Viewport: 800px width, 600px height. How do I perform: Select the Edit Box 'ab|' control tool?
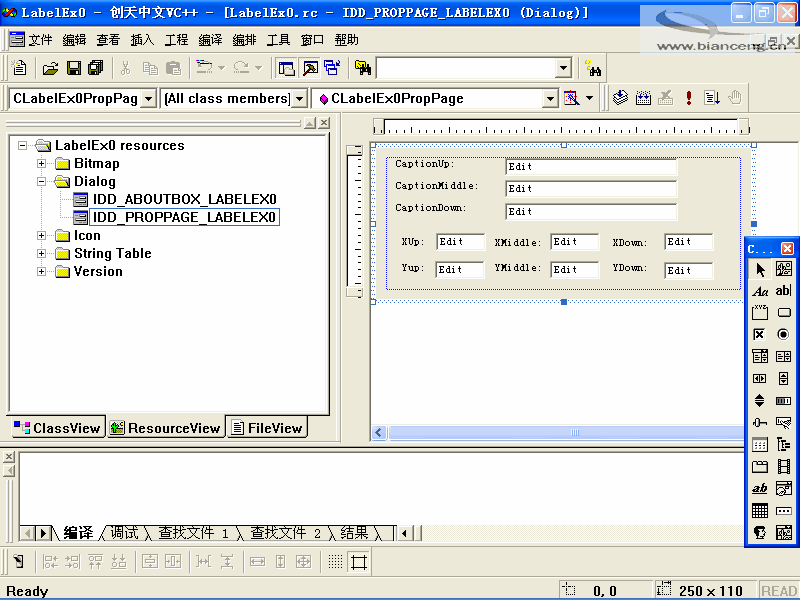[x=783, y=291]
